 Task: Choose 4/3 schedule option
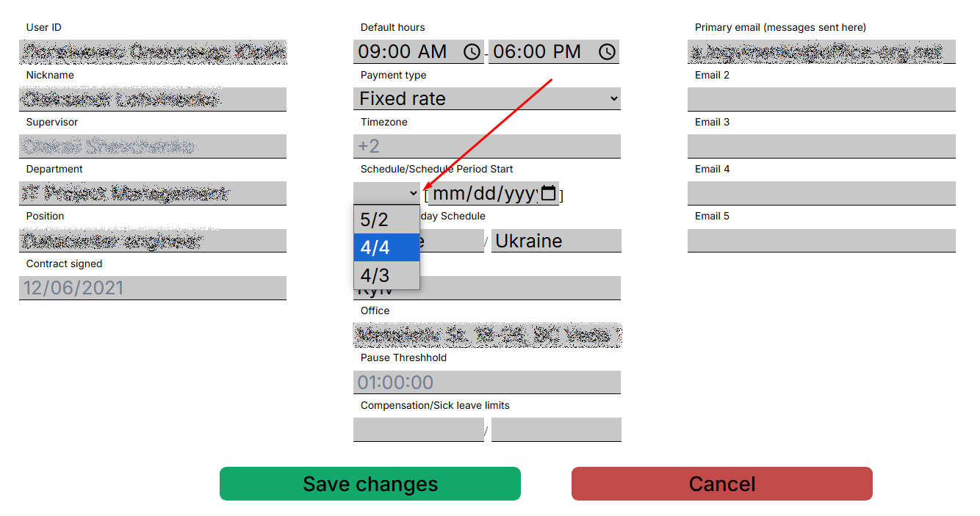tap(386, 275)
